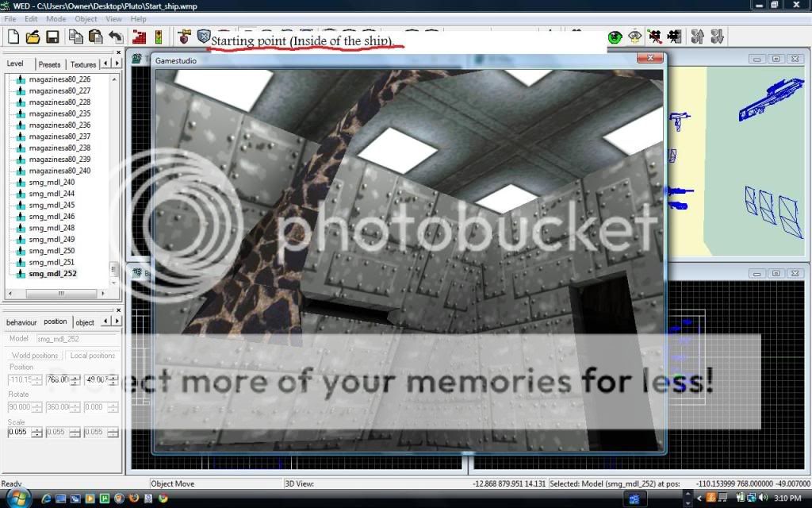Image resolution: width=812 pixels, height=508 pixels.
Task: Click the Rotate 90.000 spinner arrows
Action: tap(37, 407)
